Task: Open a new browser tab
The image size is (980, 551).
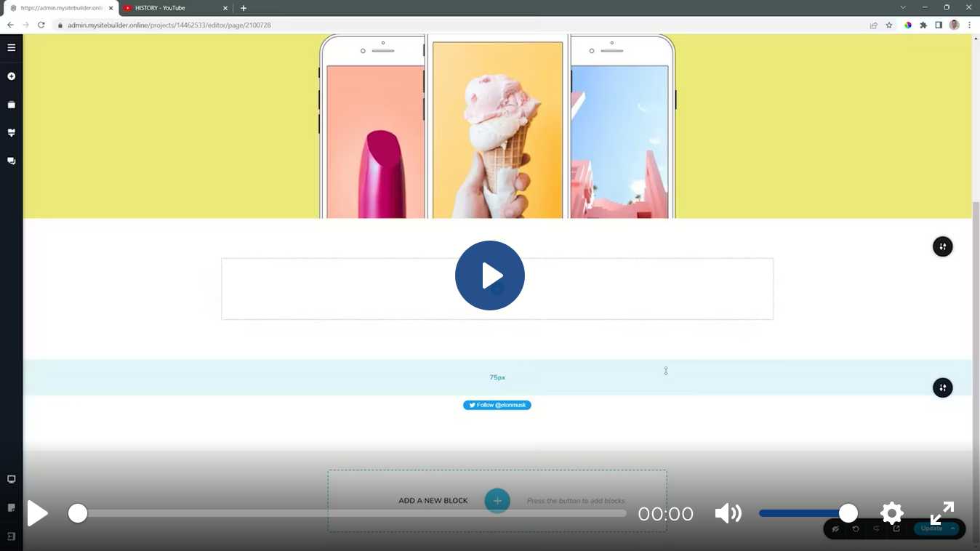Action: tap(244, 8)
